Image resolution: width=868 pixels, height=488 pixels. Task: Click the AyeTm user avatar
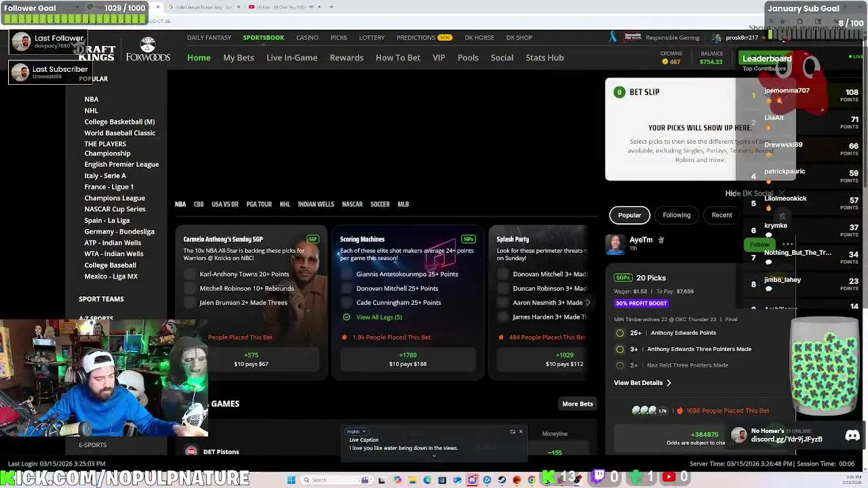[616, 245]
